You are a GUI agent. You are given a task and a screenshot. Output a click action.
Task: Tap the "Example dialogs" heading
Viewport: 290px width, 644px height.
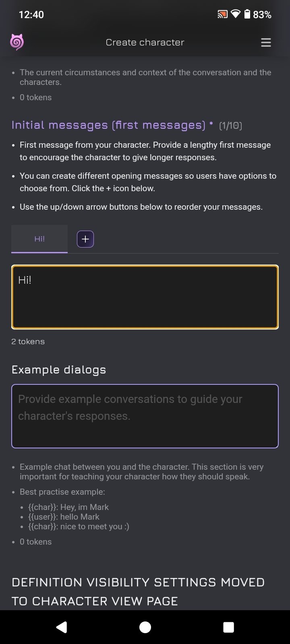click(59, 370)
